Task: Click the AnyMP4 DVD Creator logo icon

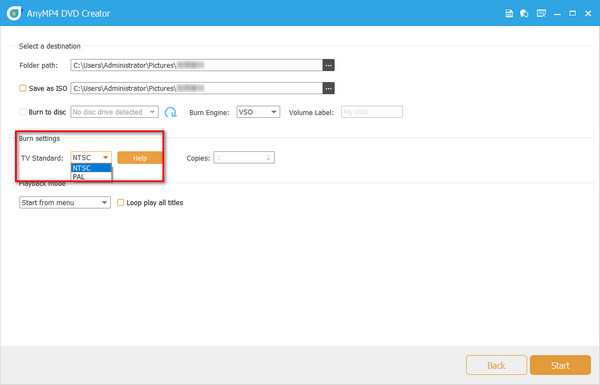Action: pos(14,13)
